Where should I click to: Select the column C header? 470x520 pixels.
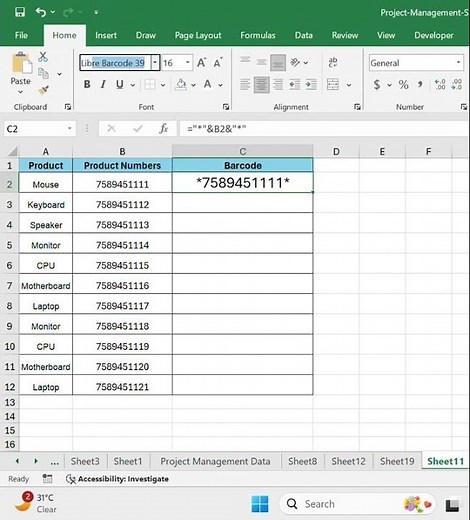point(243,151)
